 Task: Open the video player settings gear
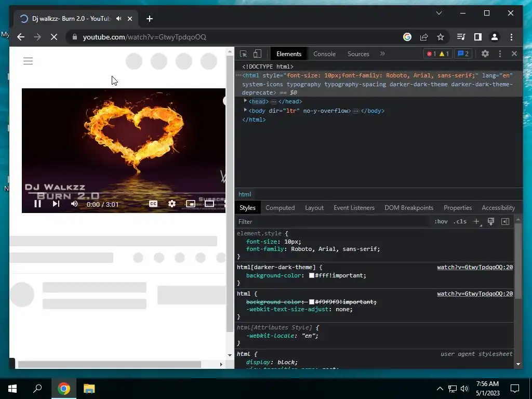[x=172, y=204]
